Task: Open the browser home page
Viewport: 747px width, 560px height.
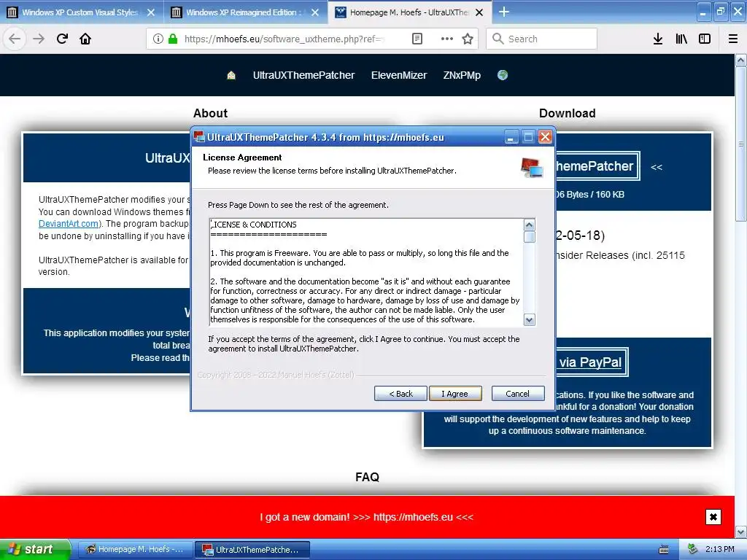Action: pos(85,39)
